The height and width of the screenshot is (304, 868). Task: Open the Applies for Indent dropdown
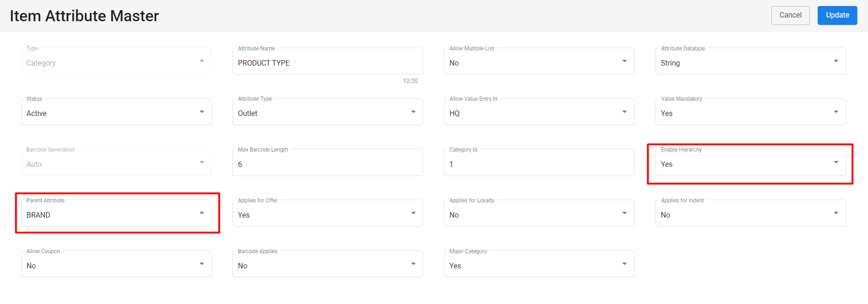click(750, 214)
